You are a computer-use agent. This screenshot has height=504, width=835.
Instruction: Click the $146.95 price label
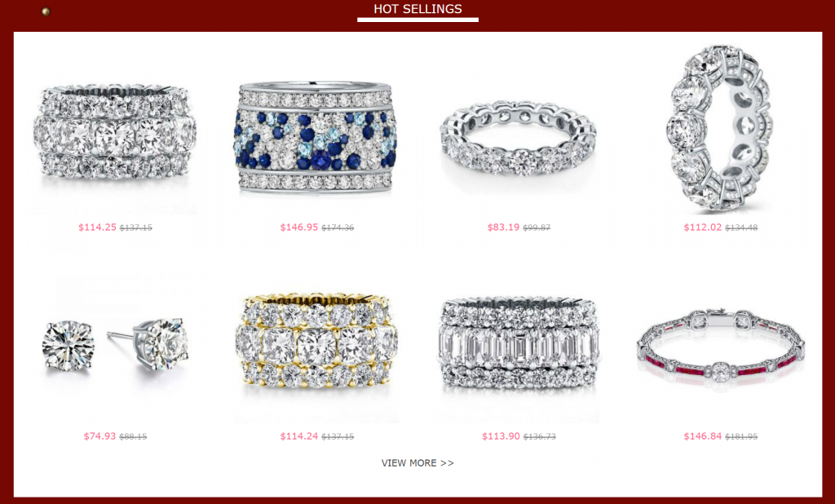298,228
